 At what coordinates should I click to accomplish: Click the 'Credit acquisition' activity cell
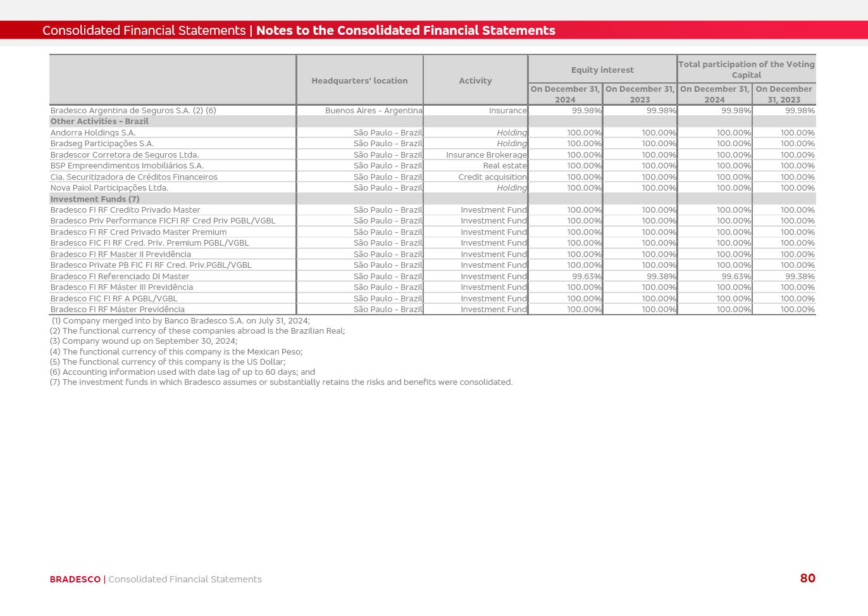point(492,177)
